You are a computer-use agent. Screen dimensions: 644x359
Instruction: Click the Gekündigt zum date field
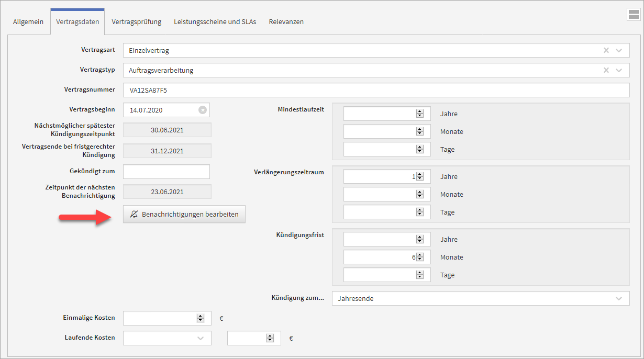(x=166, y=172)
